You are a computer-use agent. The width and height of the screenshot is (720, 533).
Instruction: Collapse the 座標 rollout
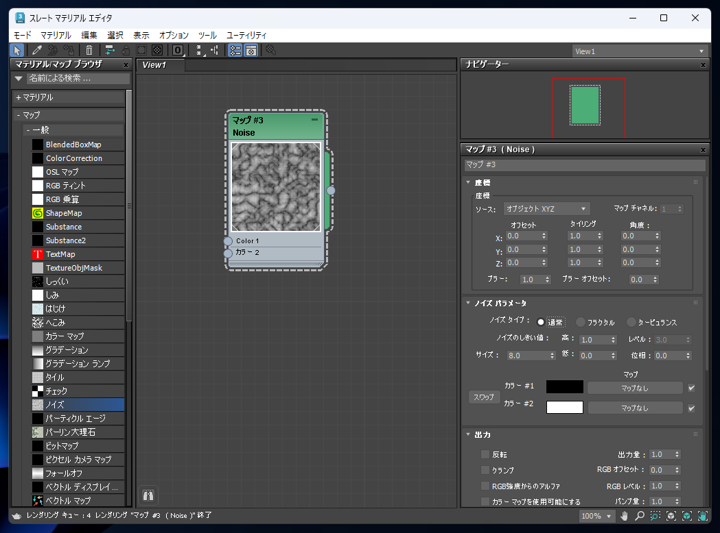coord(468,182)
